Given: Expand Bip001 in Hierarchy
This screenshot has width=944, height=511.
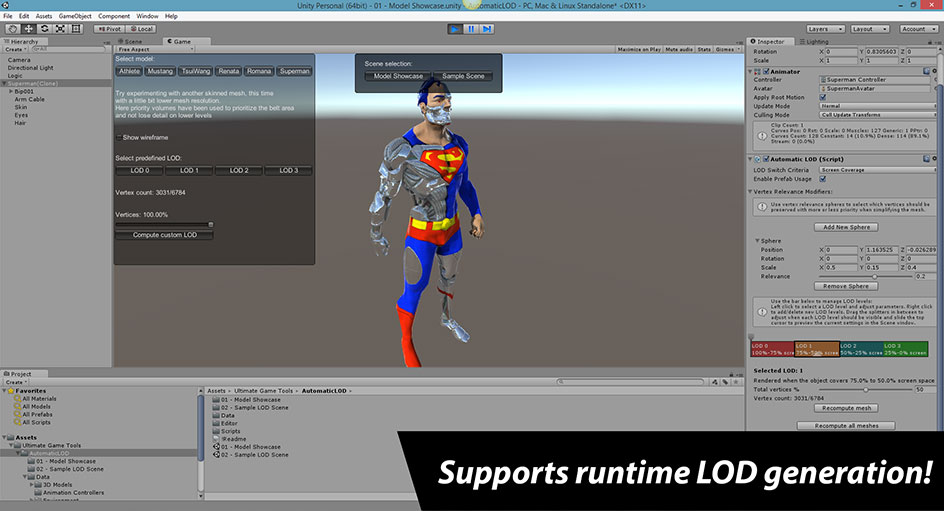Looking at the screenshot, I should [10, 91].
